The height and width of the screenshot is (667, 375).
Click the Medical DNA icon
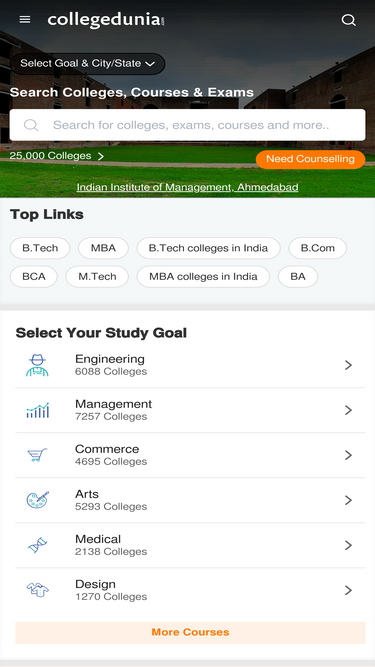tap(37, 545)
